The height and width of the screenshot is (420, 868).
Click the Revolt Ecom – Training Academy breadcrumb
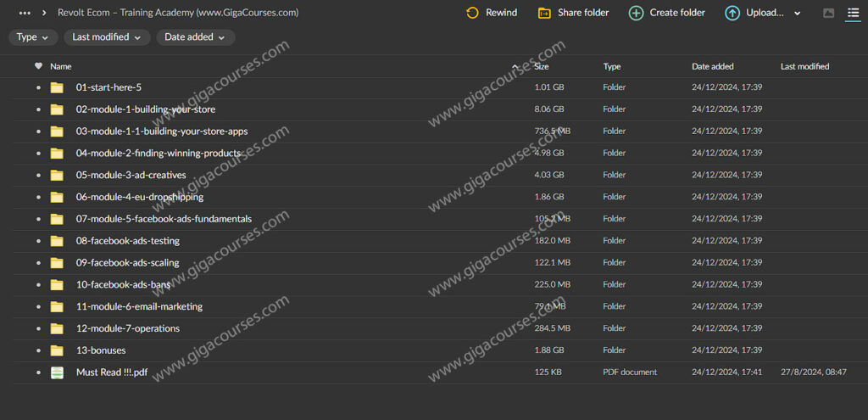(x=178, y=13)
